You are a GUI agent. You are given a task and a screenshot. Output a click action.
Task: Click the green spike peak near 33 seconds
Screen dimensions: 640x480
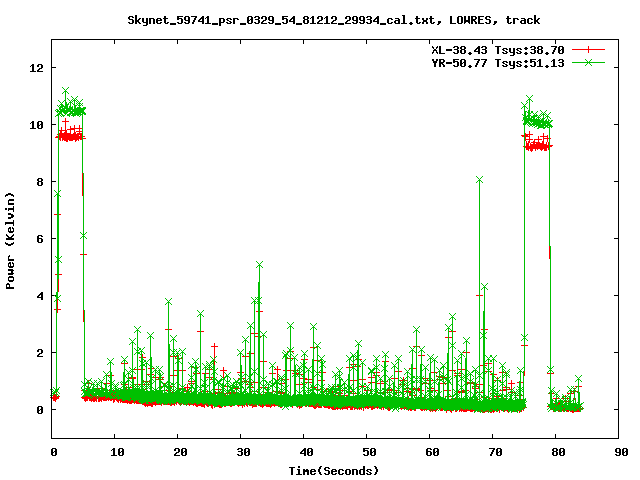click(259, 265)
